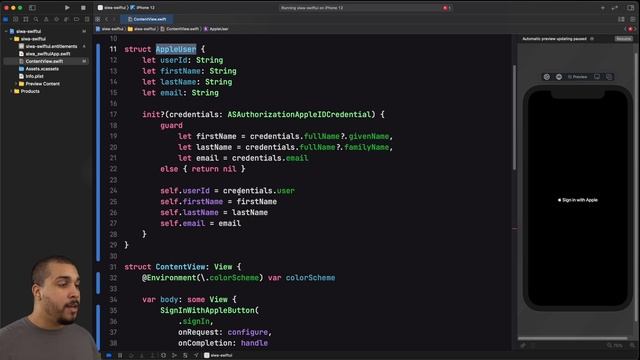Open the Find navigator magnifier icon
Screen dimensions: 640x360
coord(36,19)
